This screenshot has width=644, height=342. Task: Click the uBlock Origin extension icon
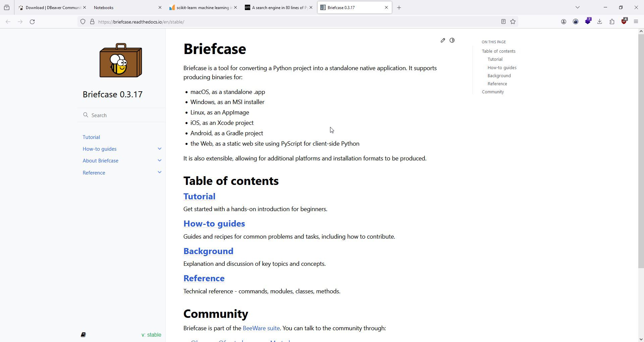tap(624, 21)
